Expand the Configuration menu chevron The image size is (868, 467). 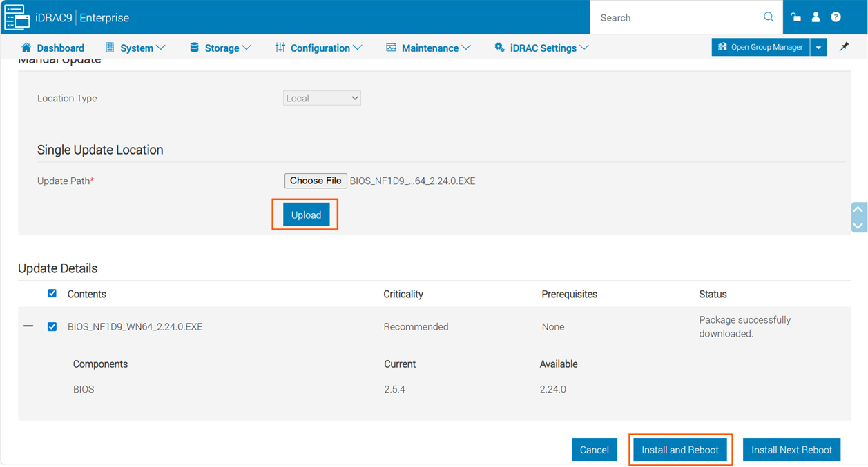tap(357, 48)
